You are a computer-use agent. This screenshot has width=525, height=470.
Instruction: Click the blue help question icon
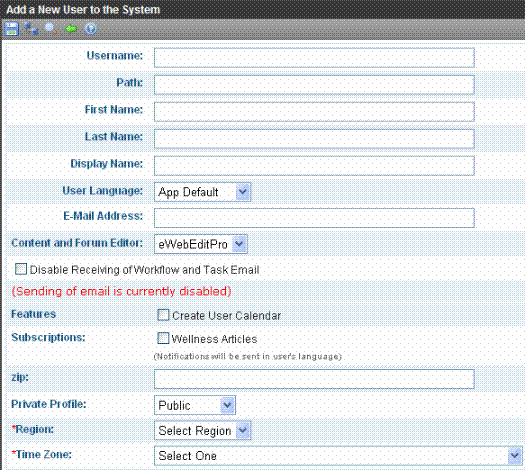(x=91, y=29)
